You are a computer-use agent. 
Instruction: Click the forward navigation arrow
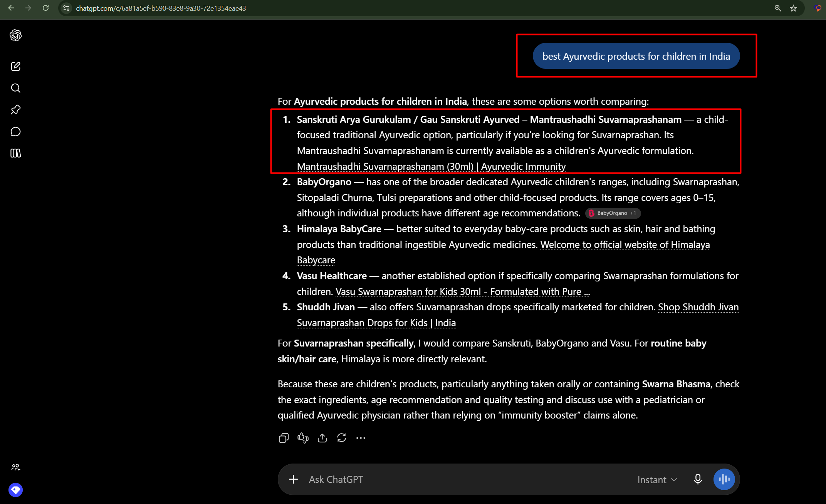click(x=28, y=8)
